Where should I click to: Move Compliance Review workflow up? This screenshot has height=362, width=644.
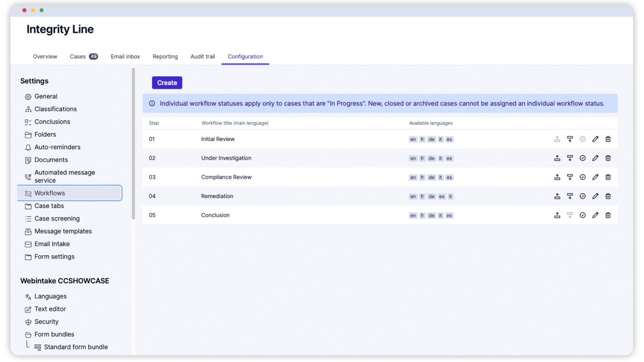click(x=557, y=177)
